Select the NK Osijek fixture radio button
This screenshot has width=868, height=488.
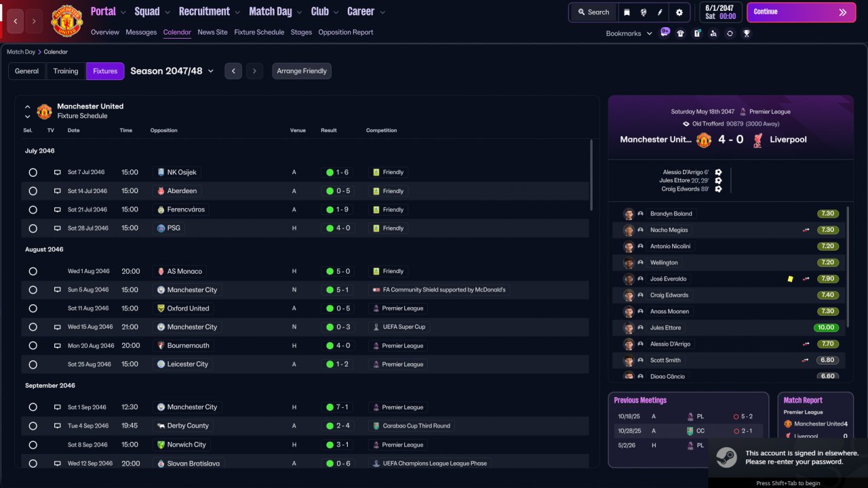pos(33,172)
